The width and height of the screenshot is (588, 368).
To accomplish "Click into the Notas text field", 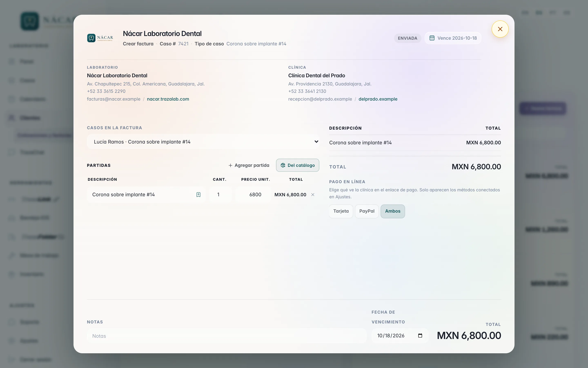I will 226,336.
